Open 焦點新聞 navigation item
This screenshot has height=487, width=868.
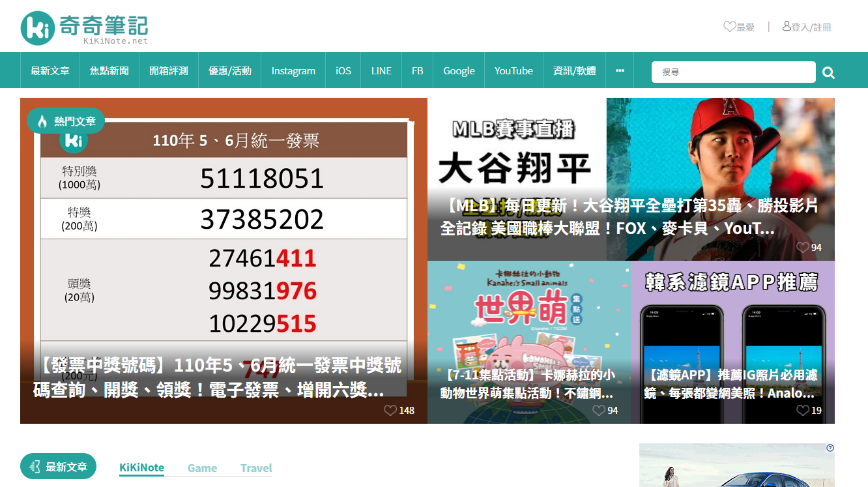click(109, 70)
